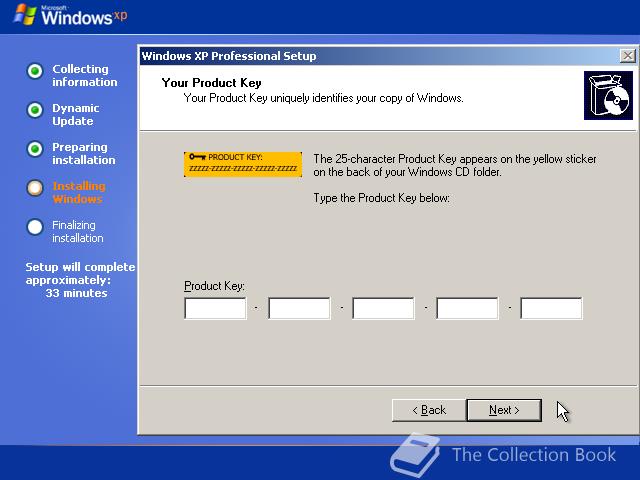
Task: Click the 'Collecting information' label
Action: pyautogui.click(x=84, y=76)
